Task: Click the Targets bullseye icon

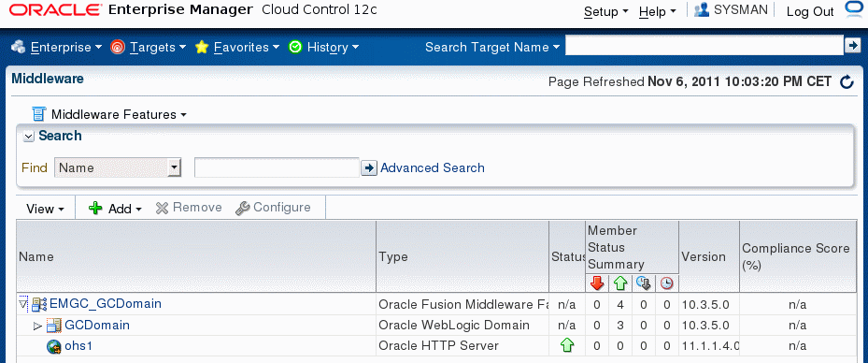Action: (118, 47)
